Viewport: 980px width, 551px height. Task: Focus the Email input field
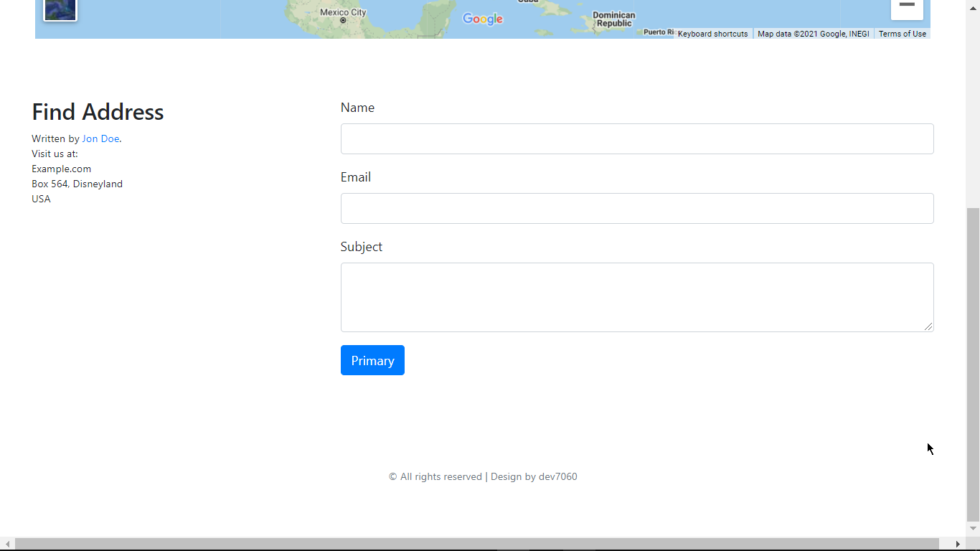(x=637, y=208)
